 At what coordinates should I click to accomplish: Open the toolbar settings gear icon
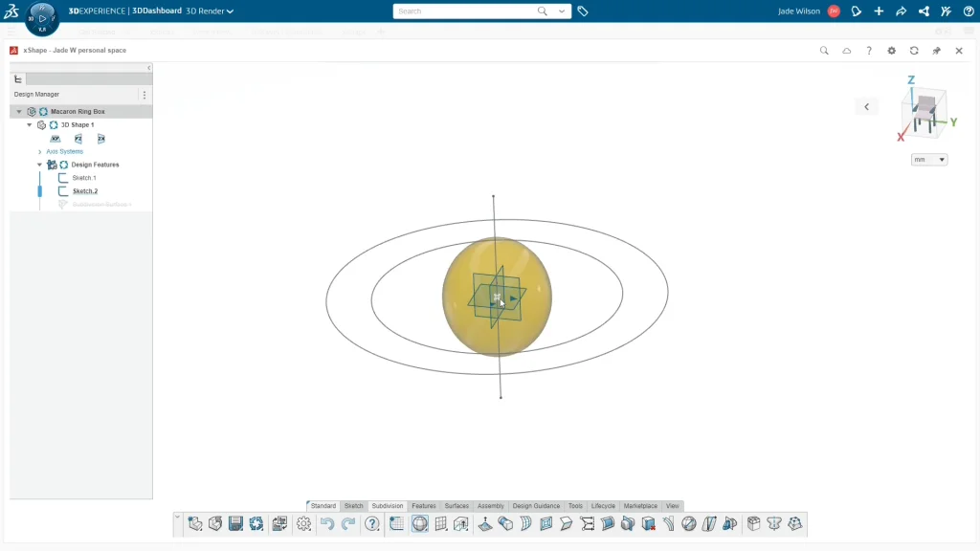click(x=303, y=523)
